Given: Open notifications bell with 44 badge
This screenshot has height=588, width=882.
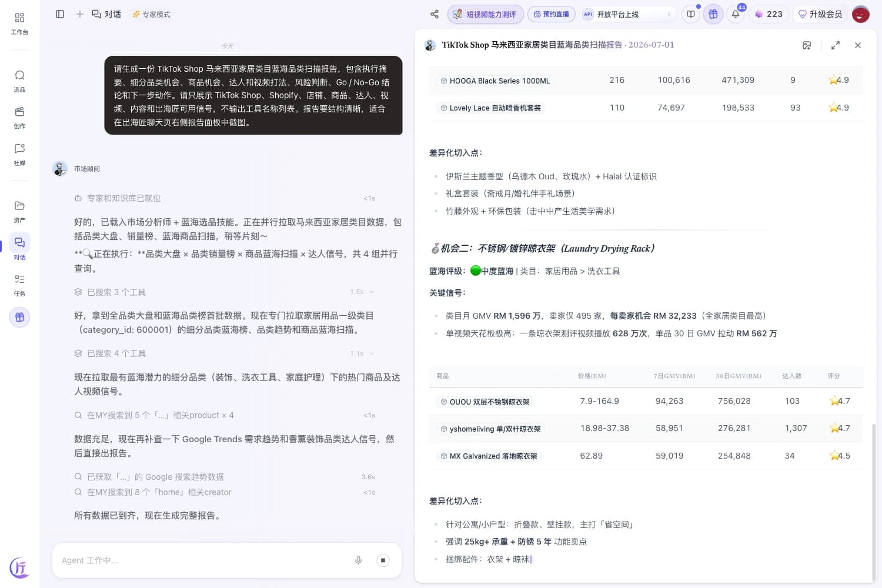Looking at the screenshot, I should click(736, 14).
